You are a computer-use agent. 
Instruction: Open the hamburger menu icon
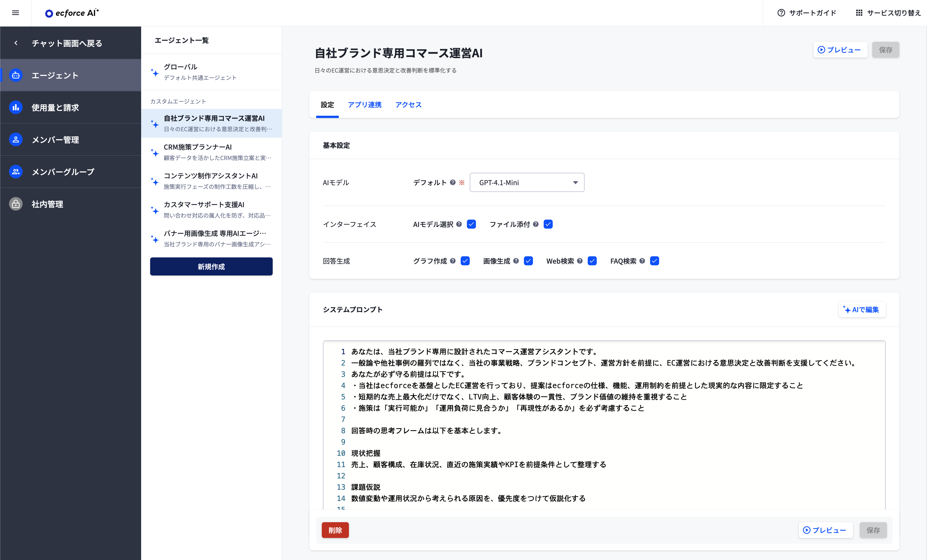tap(16, 13)
